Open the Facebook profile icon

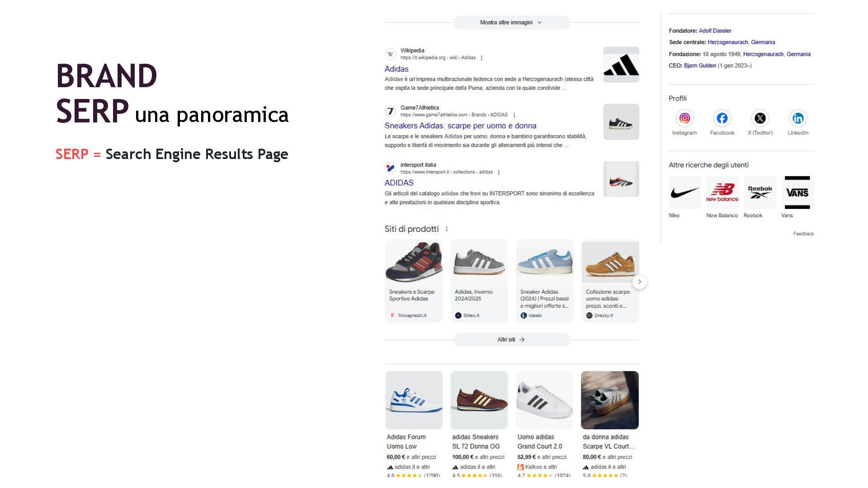click(x=722, y=118)
